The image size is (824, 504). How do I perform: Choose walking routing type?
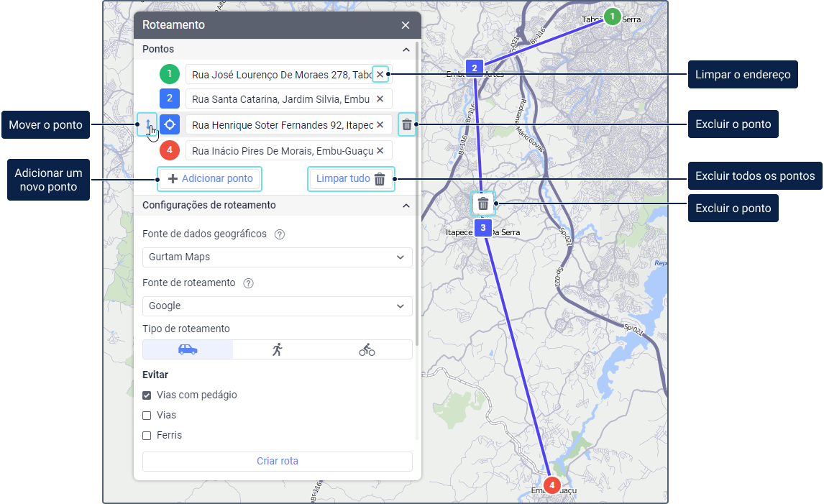click(278, 349)
